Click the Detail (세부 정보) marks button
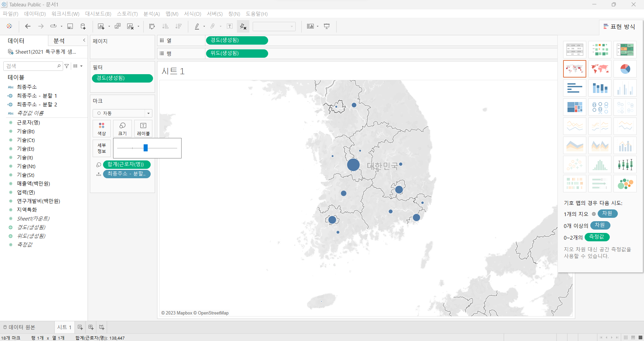644x341 pixels. click(102, 148)
